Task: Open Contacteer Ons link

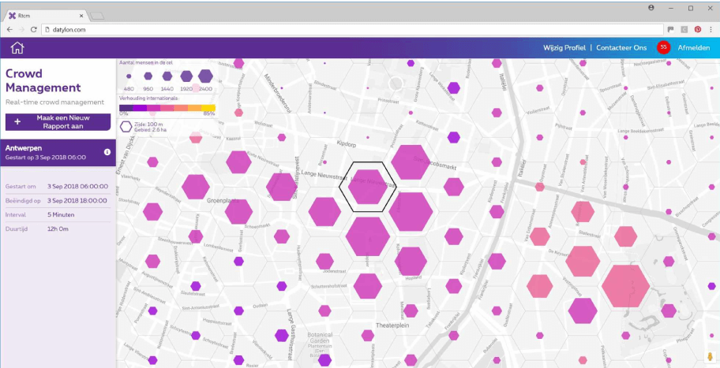Action: [x=621, y=48]
